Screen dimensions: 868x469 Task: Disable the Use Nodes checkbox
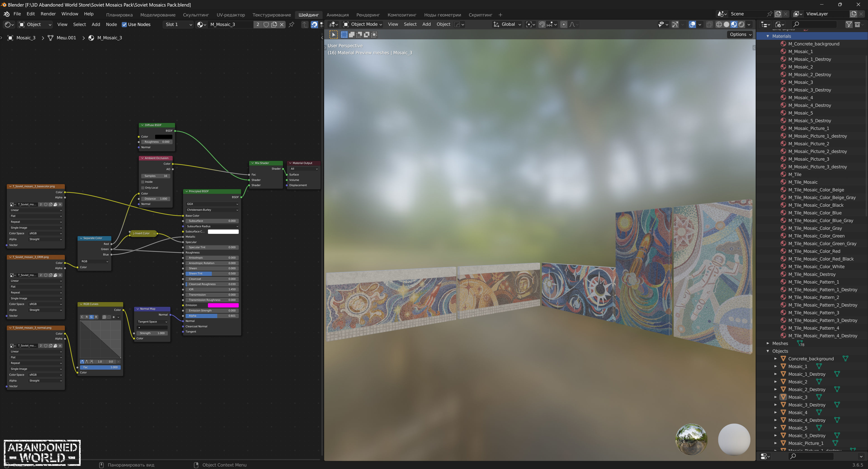pyautogui.click(x=124, y=24)
